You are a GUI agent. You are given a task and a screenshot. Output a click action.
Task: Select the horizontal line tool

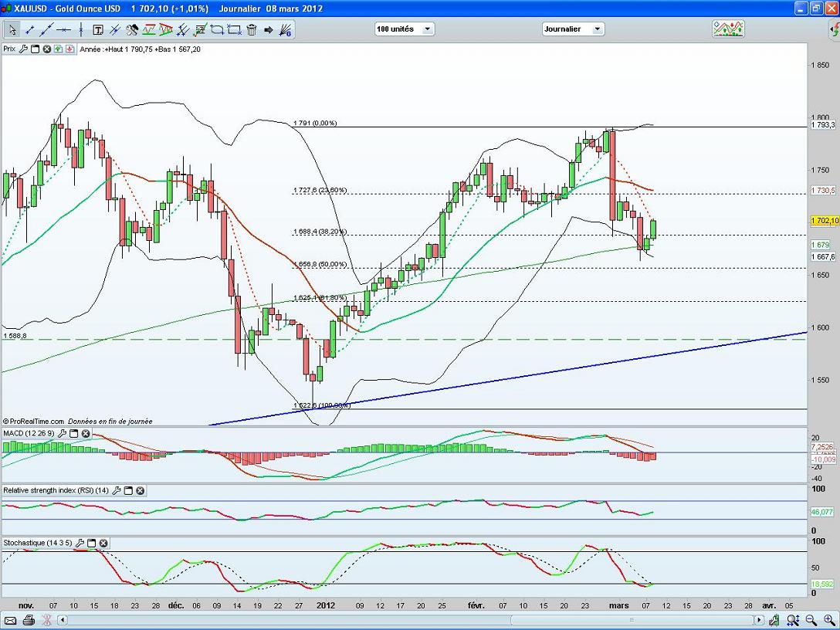[x=64, y=30]
